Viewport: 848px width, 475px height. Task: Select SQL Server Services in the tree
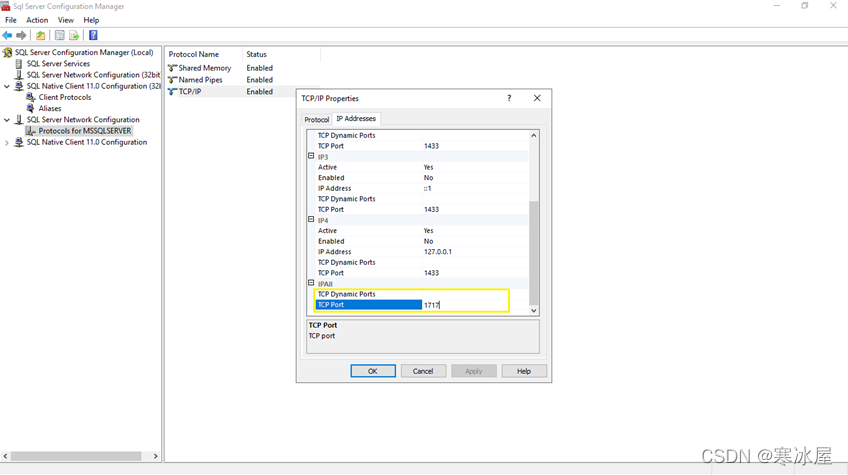pos(58,63)
